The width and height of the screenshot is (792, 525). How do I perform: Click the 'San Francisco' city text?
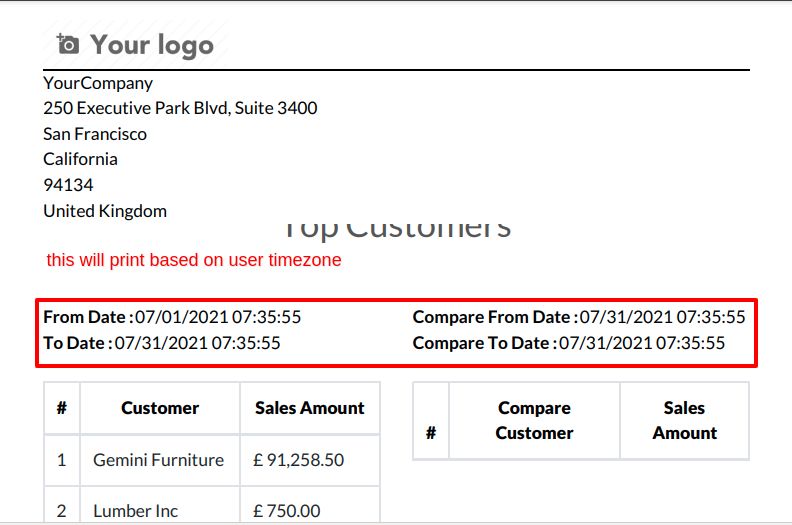coord(95,134)
